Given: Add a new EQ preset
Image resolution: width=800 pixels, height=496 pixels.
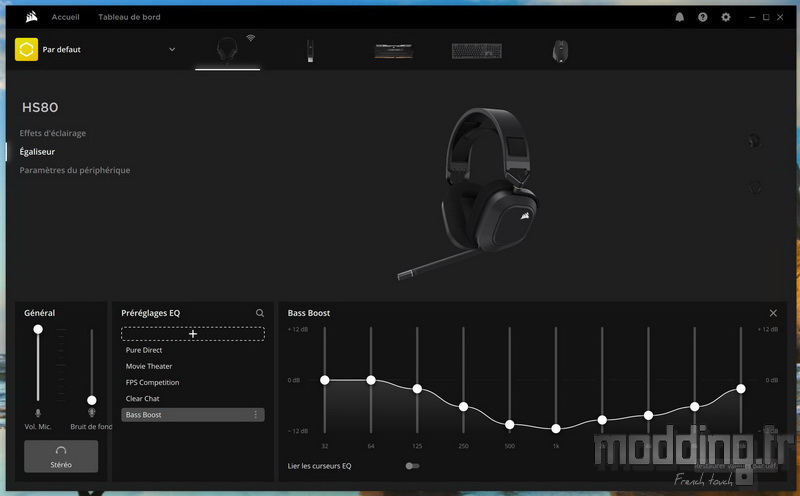Looking at the screenshot, I should pos(193,334).
